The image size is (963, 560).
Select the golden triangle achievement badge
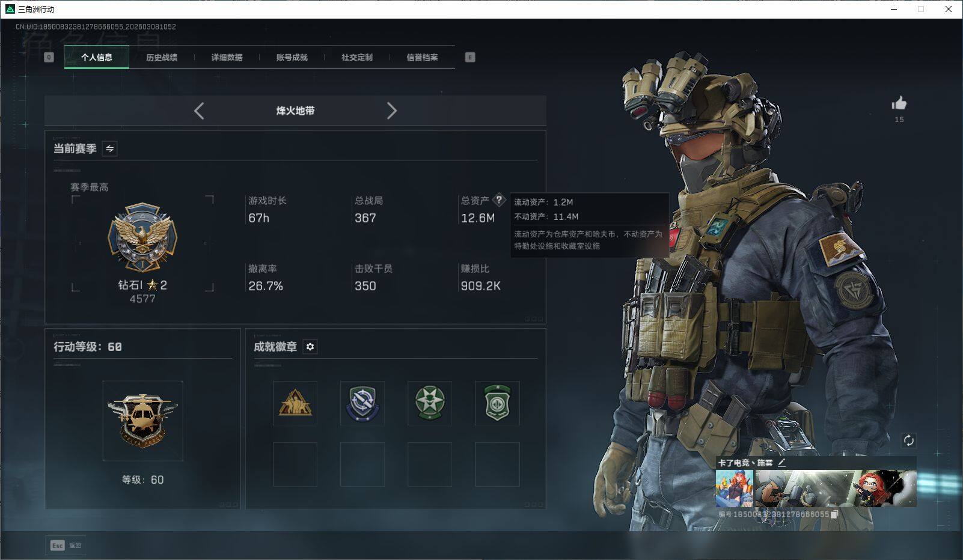point(295,403)
